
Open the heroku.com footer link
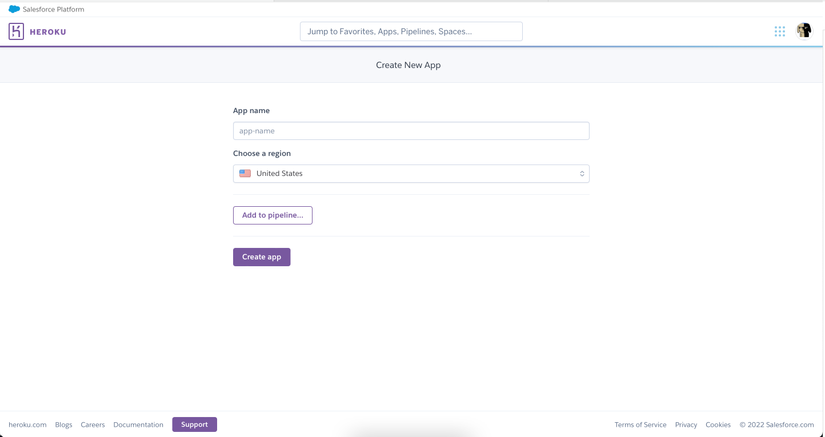tap(28, 425)
